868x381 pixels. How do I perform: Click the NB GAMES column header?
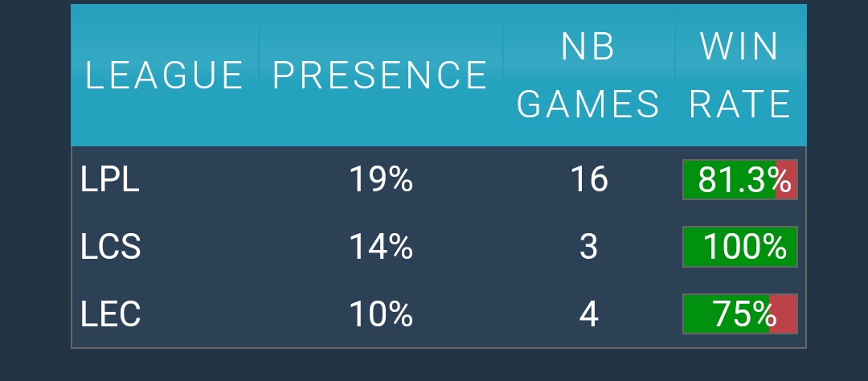(588, 76)
